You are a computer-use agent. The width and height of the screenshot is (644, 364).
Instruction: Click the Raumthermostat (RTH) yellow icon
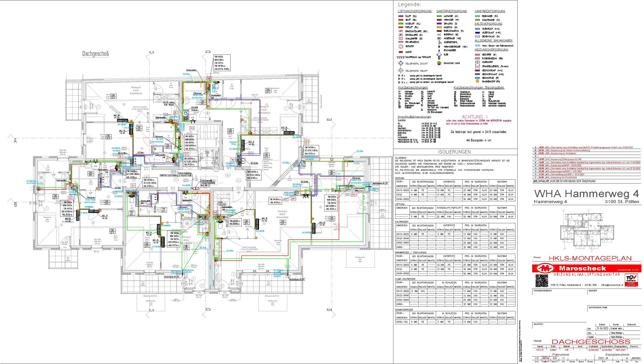pos(477,81)
